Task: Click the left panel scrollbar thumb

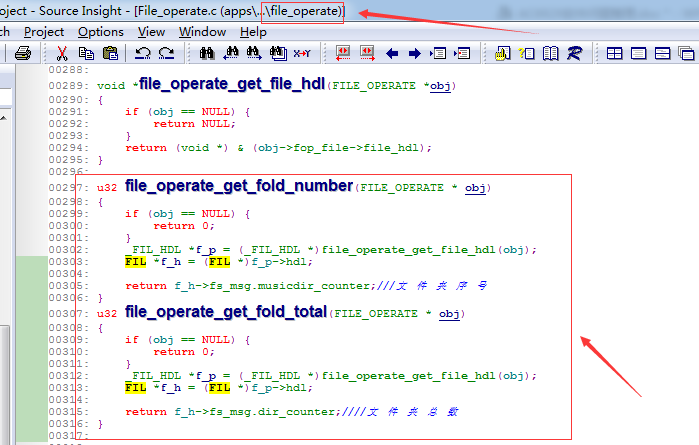Action: pos(4,383)
